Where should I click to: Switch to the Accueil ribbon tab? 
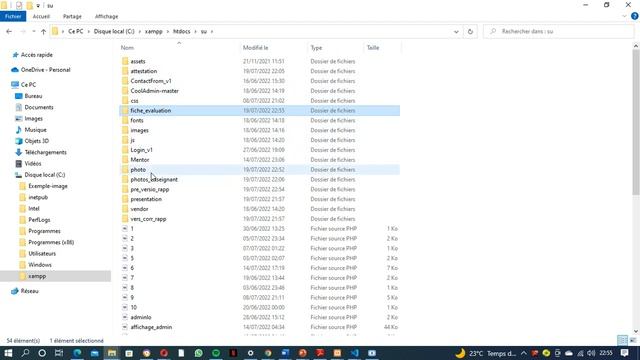point(41,16)
